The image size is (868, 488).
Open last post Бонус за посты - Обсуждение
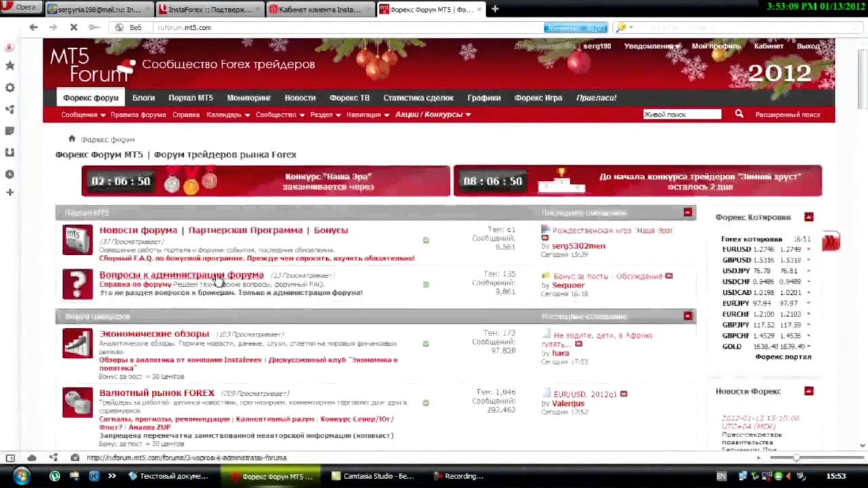coord(608,277)
